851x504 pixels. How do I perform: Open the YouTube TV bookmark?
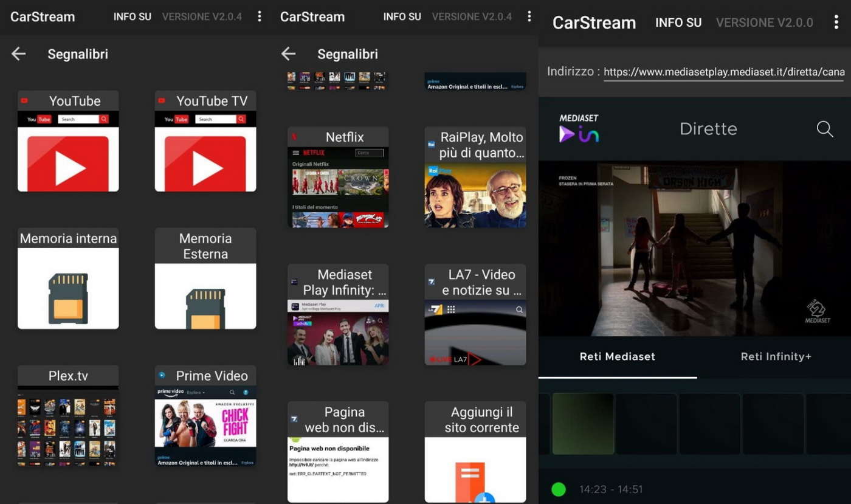[205, 141]
